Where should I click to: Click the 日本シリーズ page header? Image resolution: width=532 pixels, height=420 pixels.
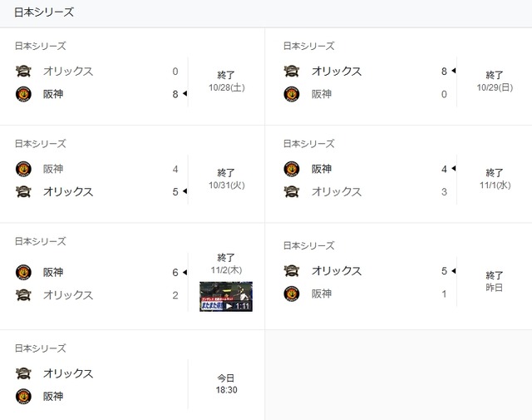coord(44,12)
